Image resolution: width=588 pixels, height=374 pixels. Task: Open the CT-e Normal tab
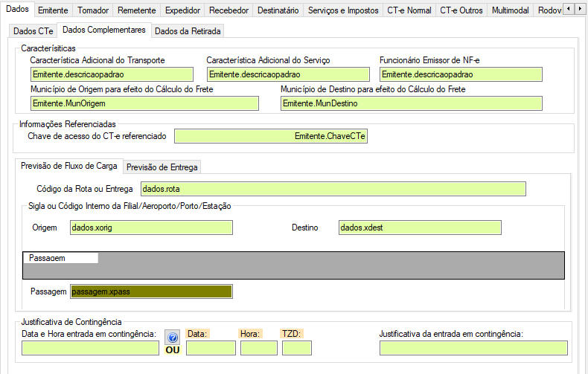[409, 10]
